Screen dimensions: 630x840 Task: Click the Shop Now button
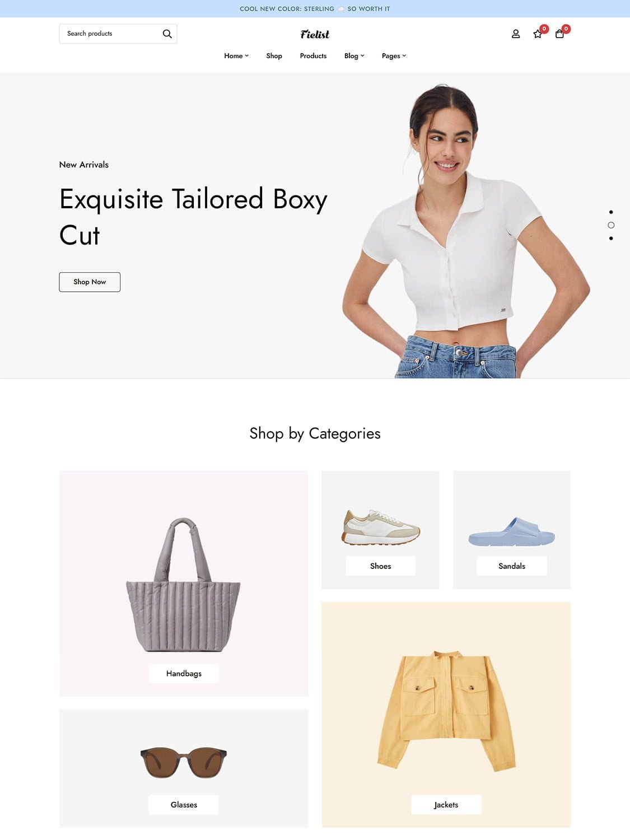point(90,282)
